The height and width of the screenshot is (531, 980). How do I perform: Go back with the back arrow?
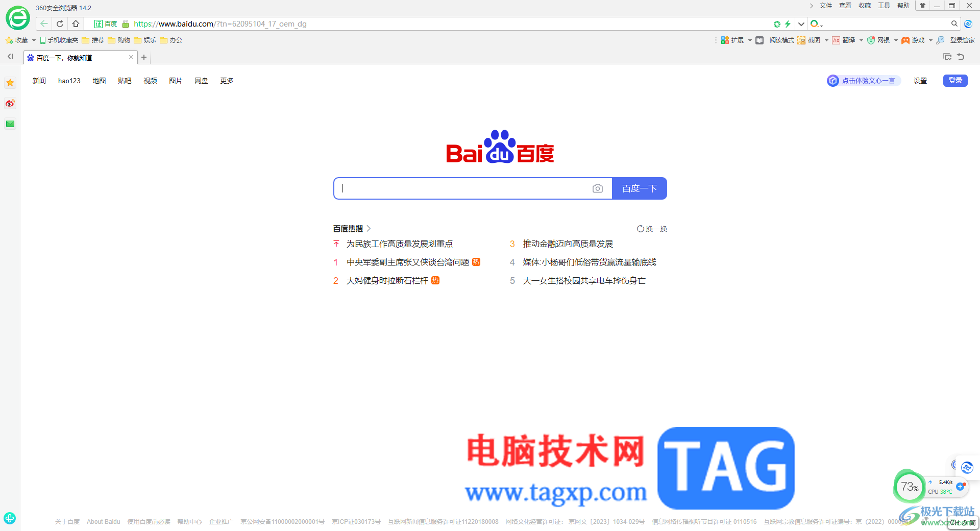point(44,23)
